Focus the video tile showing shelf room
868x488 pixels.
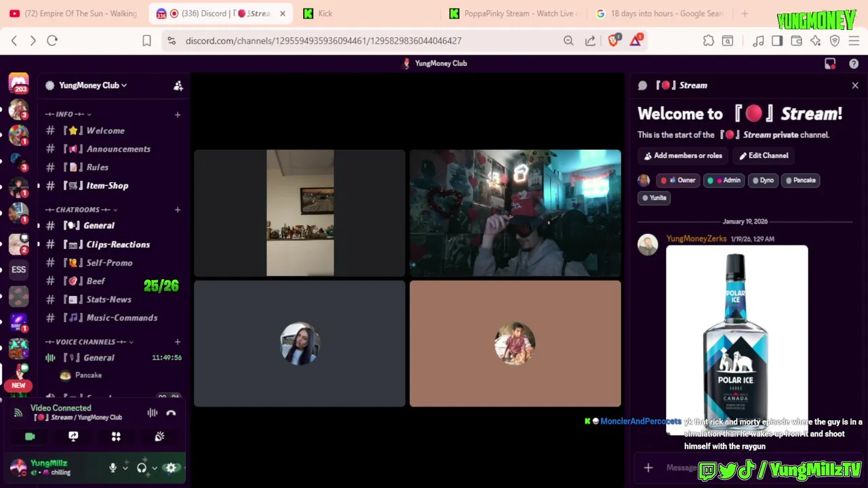pyautogui.click(x=300, y=213)
